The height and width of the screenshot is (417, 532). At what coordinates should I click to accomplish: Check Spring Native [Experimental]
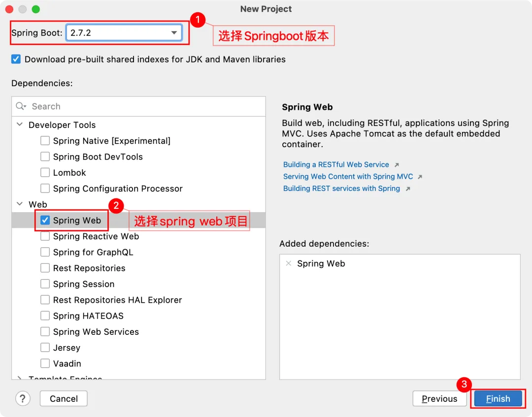(x=45, y=141)
